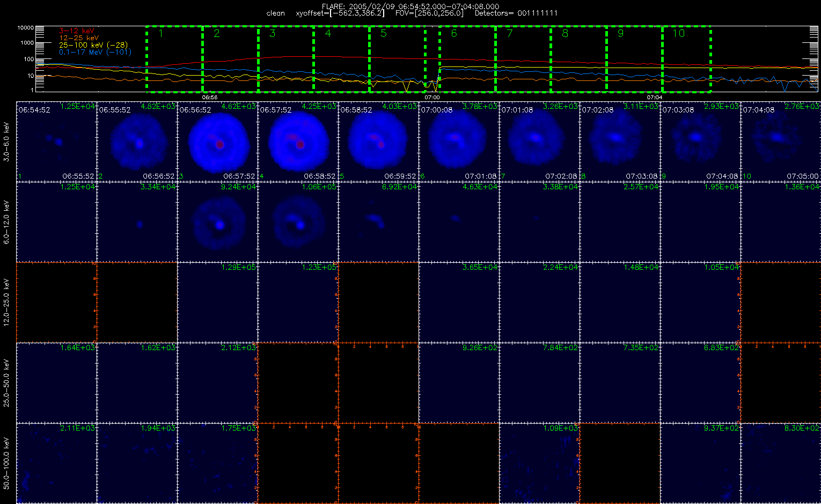The height and width of the screenshot is (504, 821).
Task: Open the 6-12 keV image with peak 1.06E+05
Action: tap(298, 221)
